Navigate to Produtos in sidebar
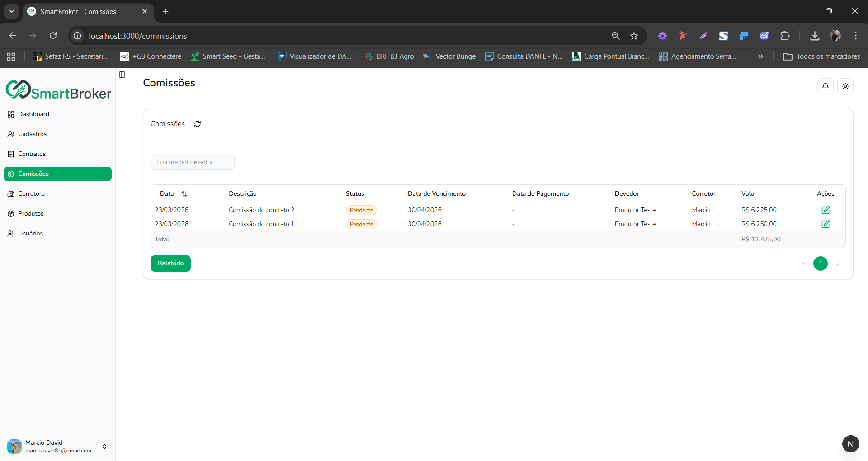The width and height of the screenshot is (868, 461). (31, 214)
